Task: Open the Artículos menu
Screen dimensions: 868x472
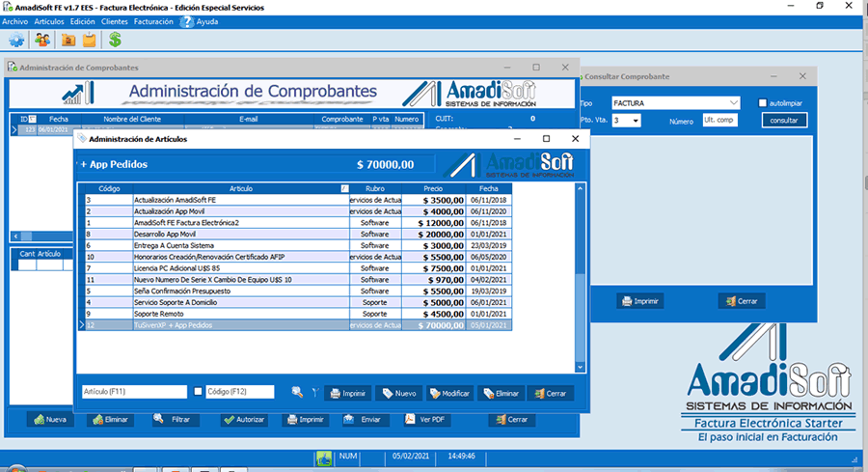Action: 49,21
